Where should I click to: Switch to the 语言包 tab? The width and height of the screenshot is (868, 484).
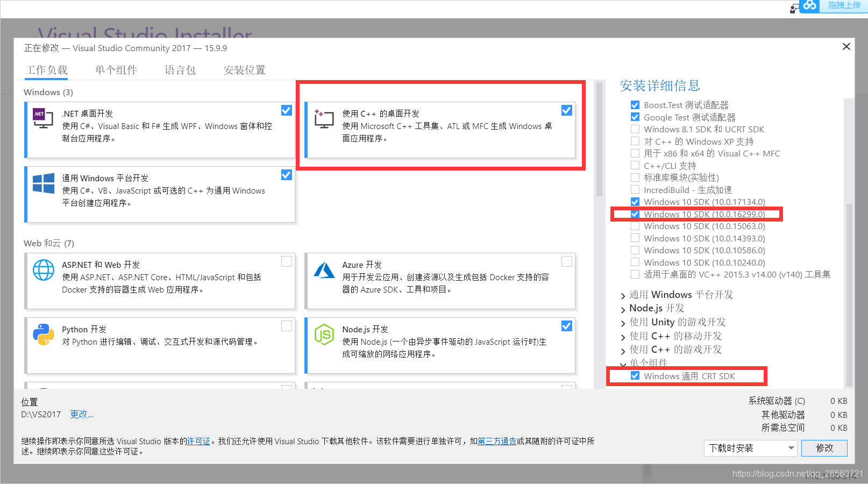pos(180,70)
